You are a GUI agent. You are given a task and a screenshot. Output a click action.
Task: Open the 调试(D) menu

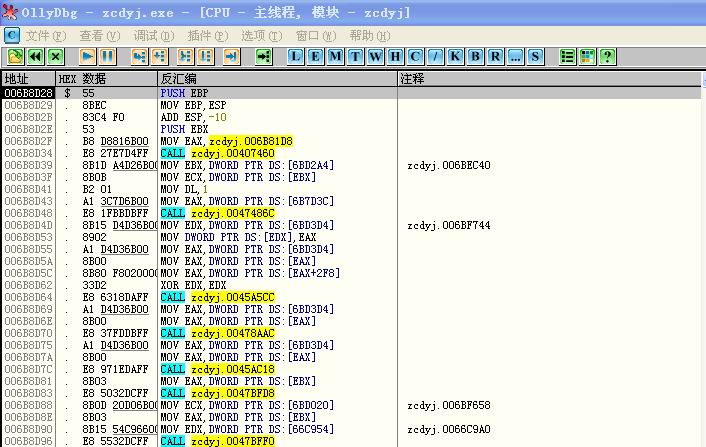pyautogui.click(x=154, y=36)
